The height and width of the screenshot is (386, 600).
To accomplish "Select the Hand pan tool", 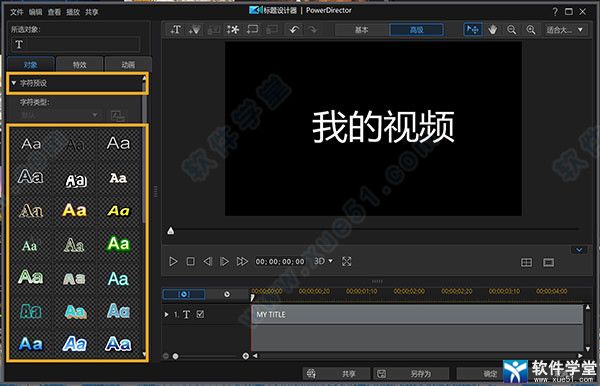I will click(492, 29).
